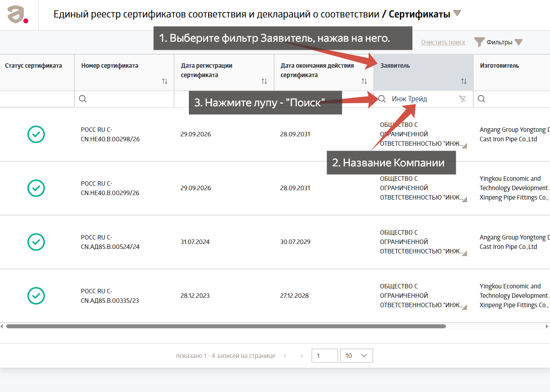This screenshot has width=550, height=392.
Task: Expand the Фильтры dropdown arrow
Action: pos(519,42)
